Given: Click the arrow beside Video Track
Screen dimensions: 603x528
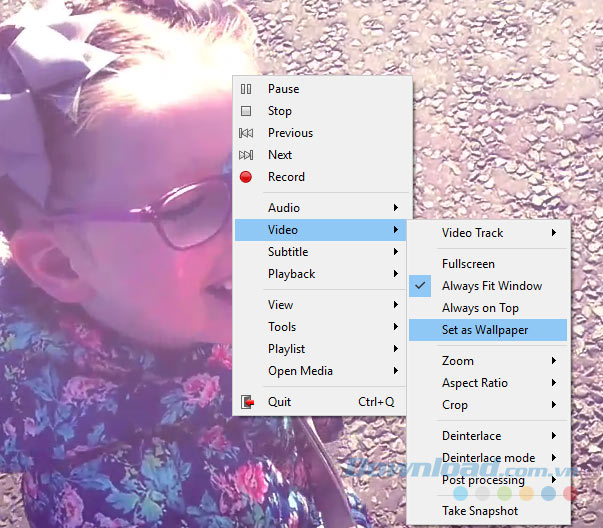Looking at the screenshot, I should pos(554,233).
